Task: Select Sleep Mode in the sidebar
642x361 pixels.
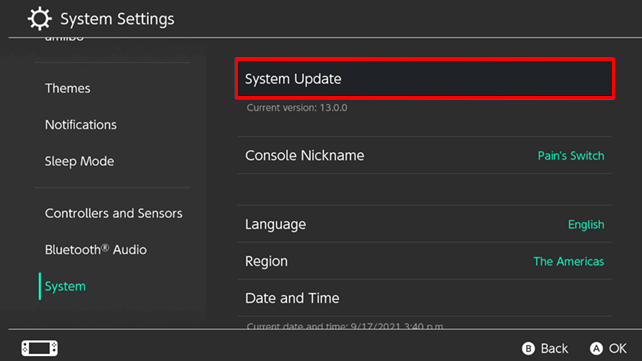Action: point(79,161)
